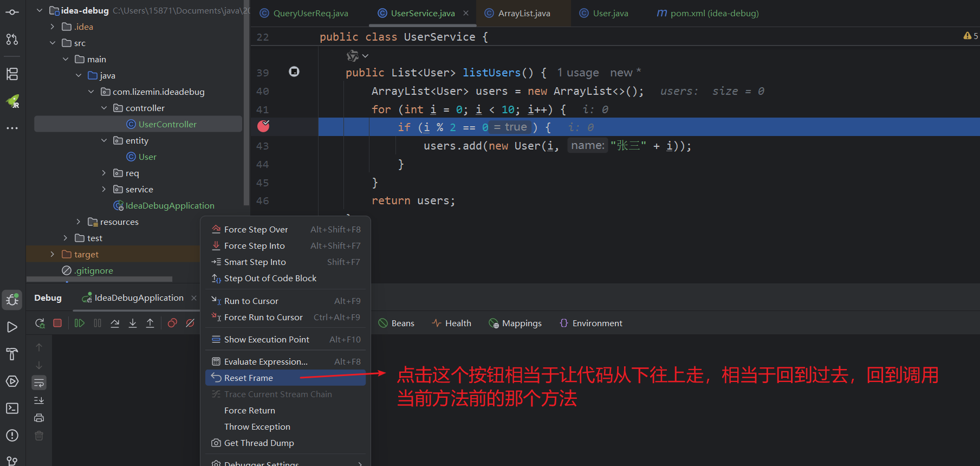Image resolution: width=980 pixels, height=466 pixels.
Task: Step out of the current method
Action: 150,323
